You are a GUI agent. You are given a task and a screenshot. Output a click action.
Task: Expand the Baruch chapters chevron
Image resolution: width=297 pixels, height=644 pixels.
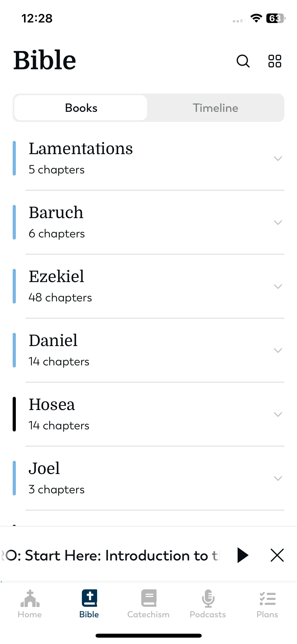click(x=278, y=222)
